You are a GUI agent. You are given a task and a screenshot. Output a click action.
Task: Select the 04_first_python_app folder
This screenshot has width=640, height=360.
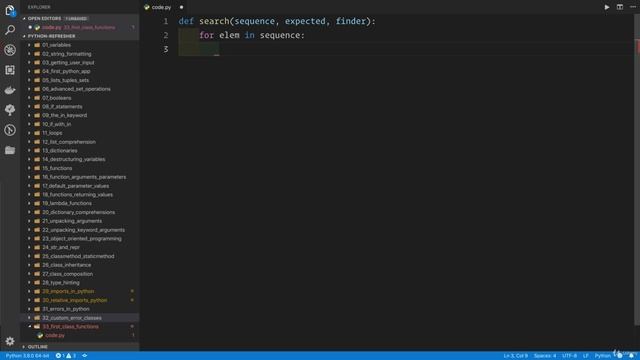coord(80,71)
